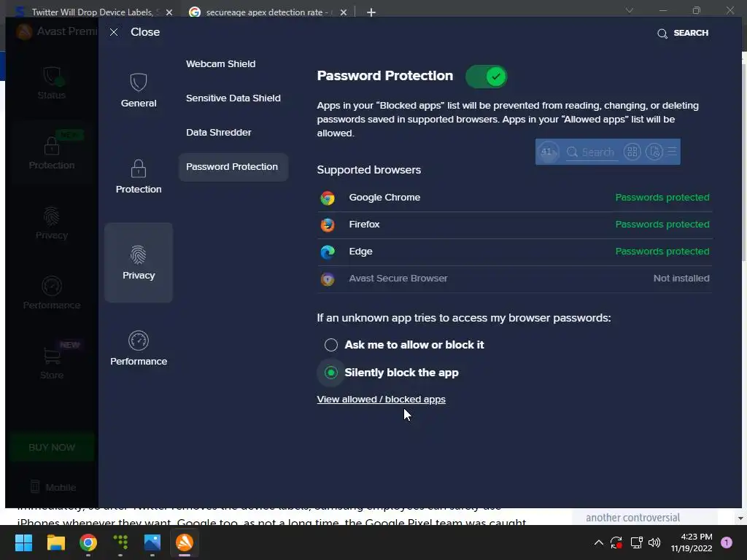Switch to the Twitter Will Drop Device Labels tab
Screen dimensions: 747x560
91,12
